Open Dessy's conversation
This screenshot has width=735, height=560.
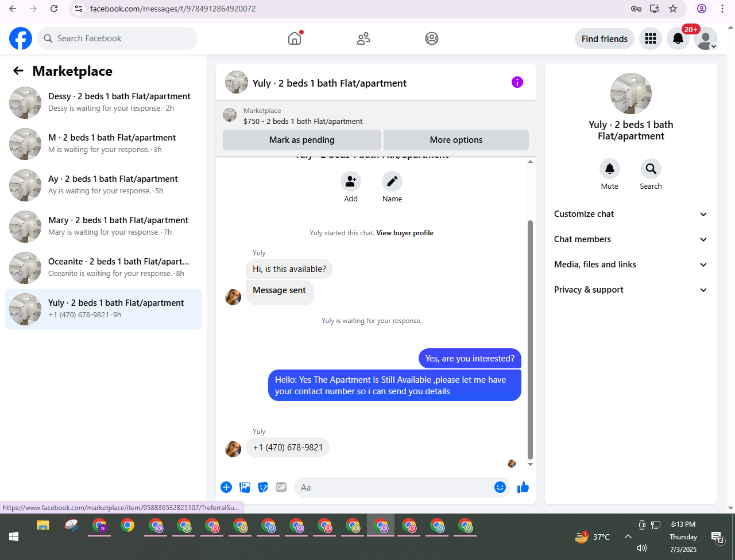coord(103,103)
